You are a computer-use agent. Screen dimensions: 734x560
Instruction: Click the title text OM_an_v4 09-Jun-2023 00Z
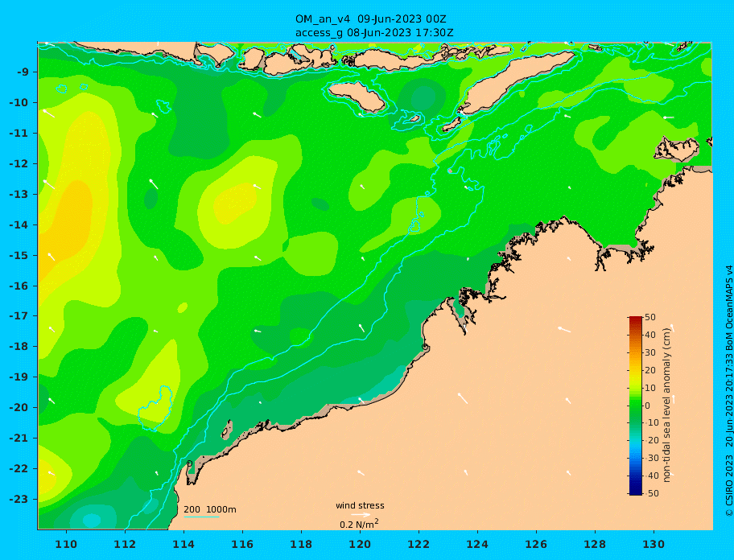(x=371, y=19)
